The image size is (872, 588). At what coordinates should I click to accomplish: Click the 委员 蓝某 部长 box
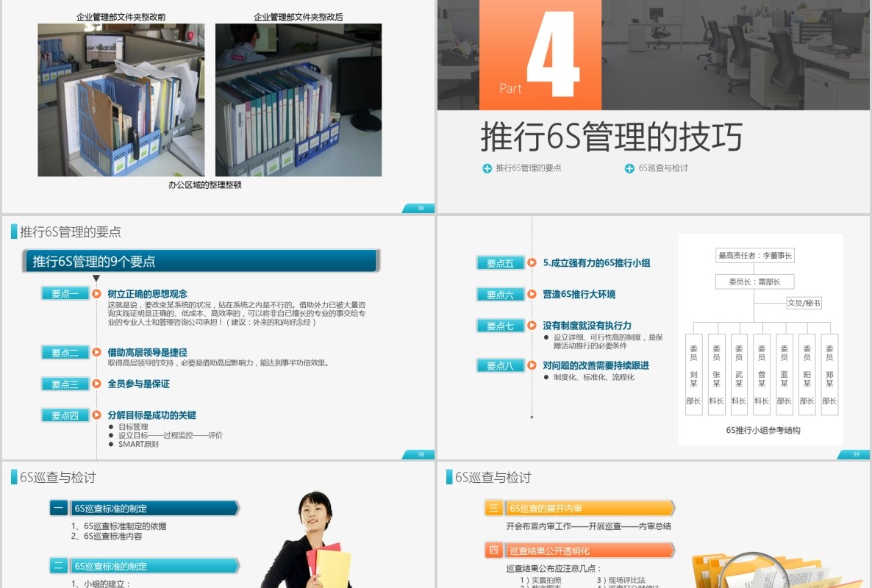(784, 374)
